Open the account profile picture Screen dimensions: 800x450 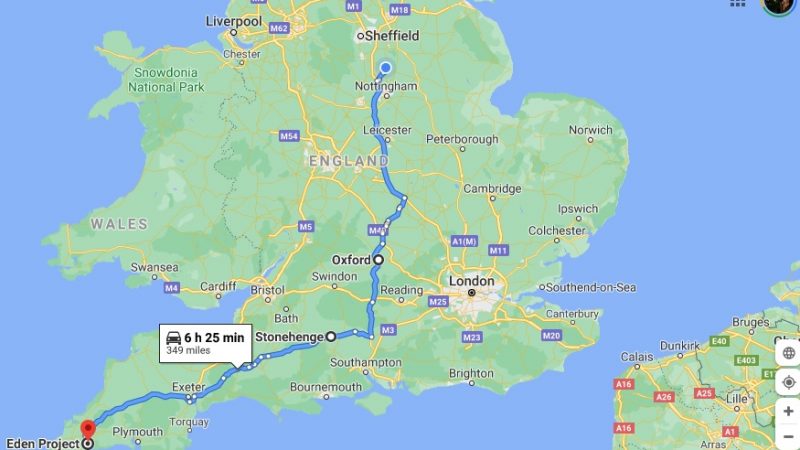(779, 5)
